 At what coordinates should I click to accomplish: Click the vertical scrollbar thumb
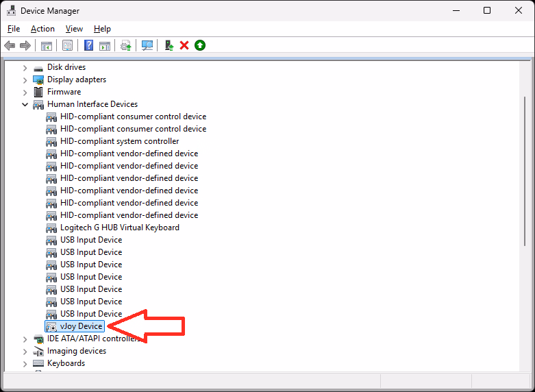coord(525,171)
